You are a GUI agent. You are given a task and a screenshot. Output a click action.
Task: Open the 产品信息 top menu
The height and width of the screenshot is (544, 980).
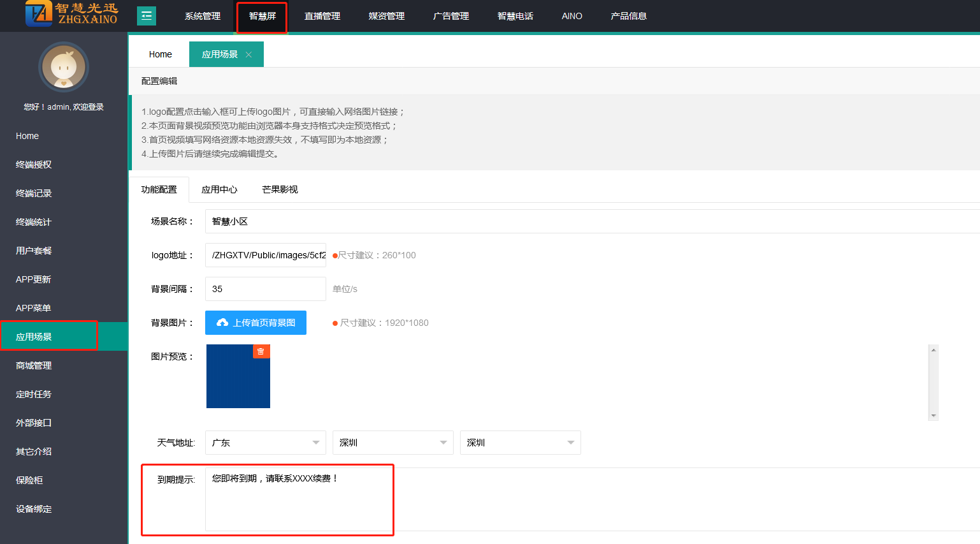pos(629,16)
